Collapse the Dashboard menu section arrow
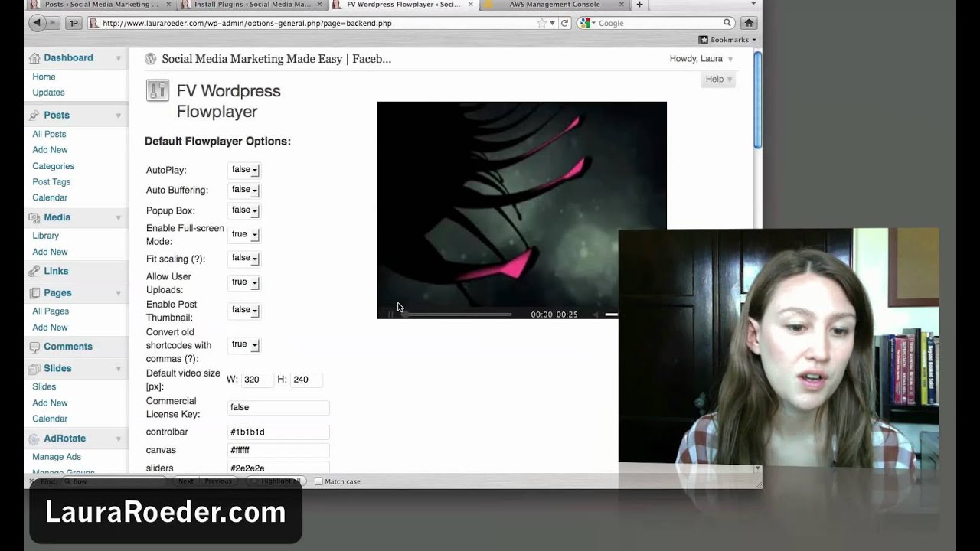 click(119, 58)
